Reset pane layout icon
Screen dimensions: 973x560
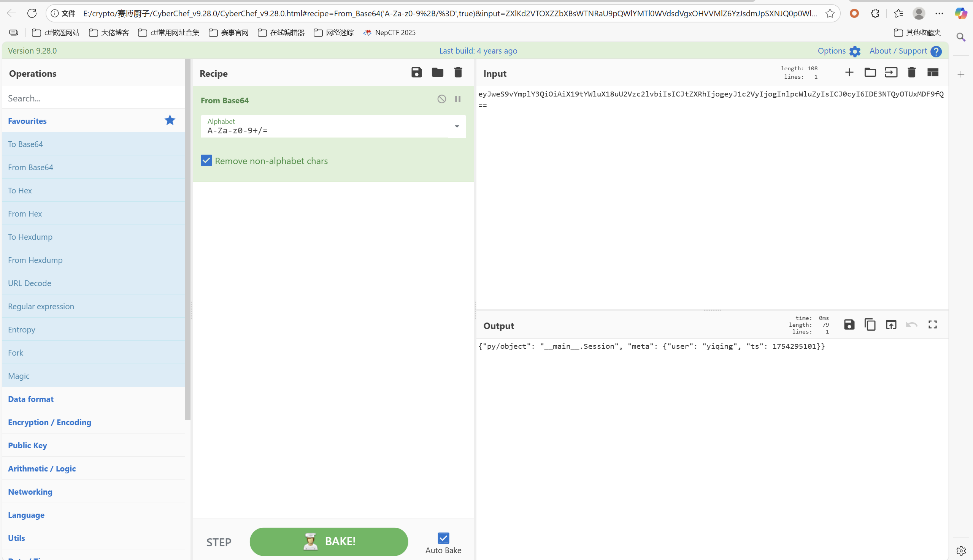[x=933, y=73]
